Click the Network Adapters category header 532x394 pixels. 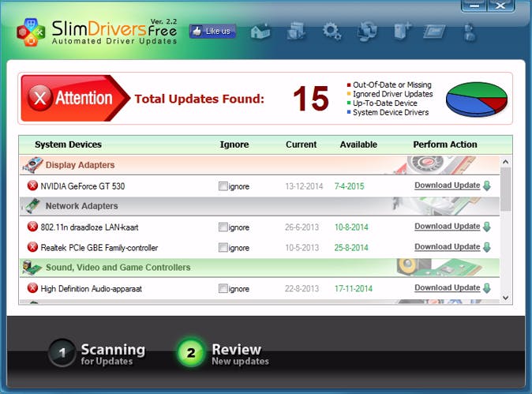260,206
